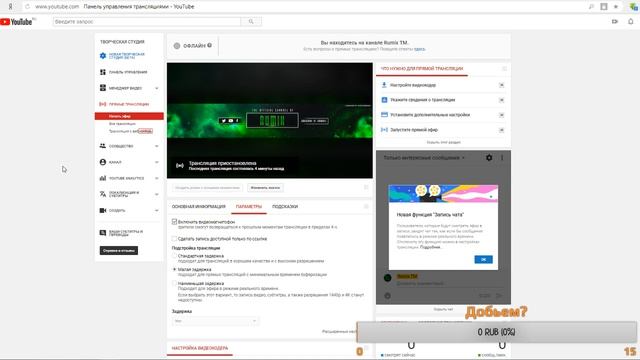Open the chat messages filter dropdown
This screenshot has height=360, width=640.
(424, 158)
